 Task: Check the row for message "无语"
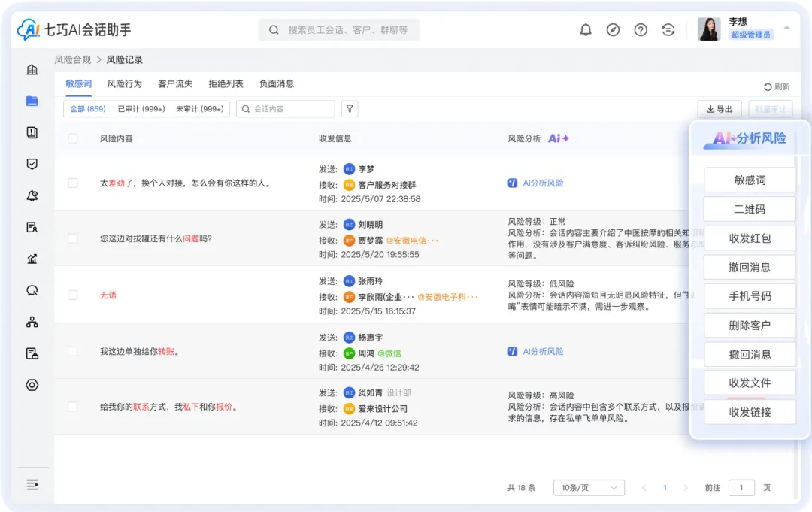pos(73,295)
